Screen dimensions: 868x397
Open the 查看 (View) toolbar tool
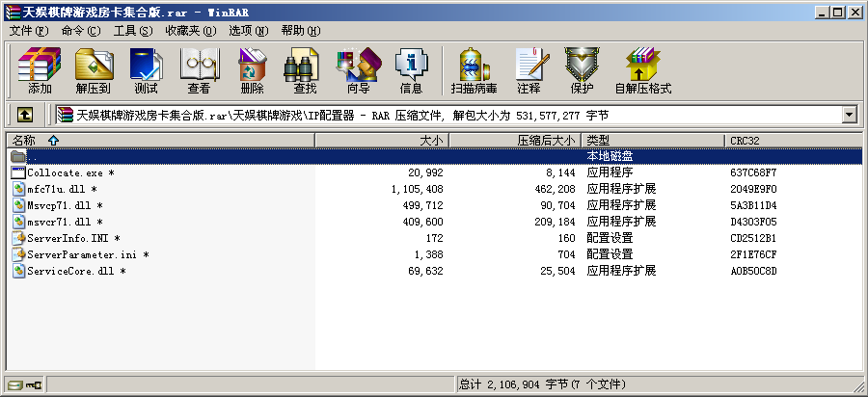(x=199, y=71)
